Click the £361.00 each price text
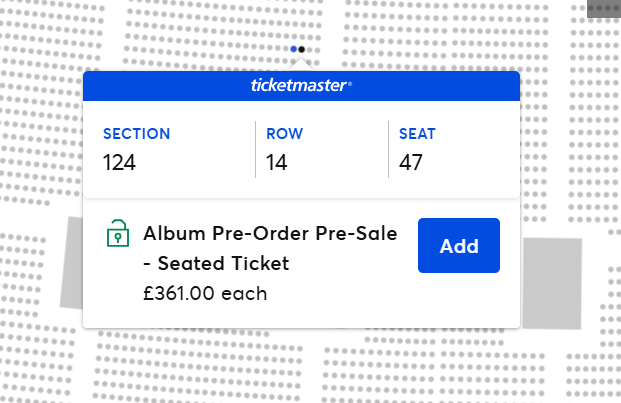Viewport: 621px width, 403px height. click(205, 295)
